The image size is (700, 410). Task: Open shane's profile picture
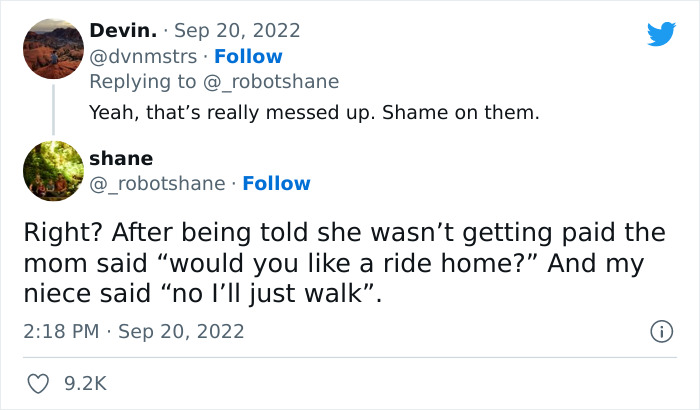point(53,171)
